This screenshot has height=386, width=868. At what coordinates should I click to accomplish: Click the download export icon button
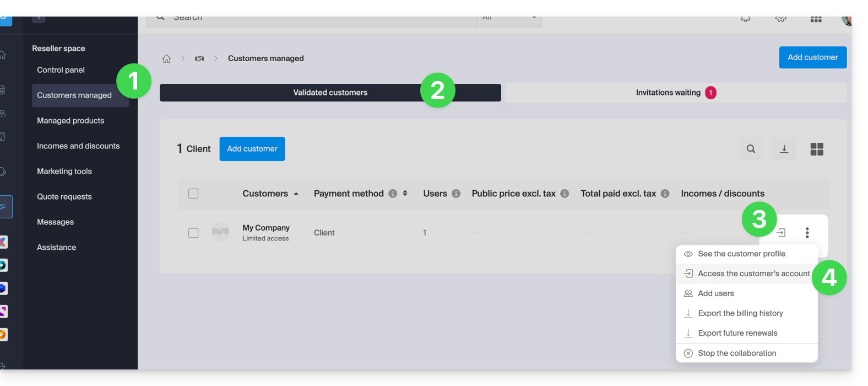(784, 149)
